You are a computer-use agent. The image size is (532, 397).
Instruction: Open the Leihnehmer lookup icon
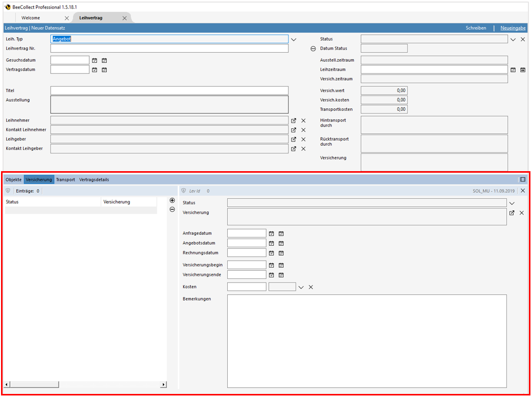pos(293,120)
